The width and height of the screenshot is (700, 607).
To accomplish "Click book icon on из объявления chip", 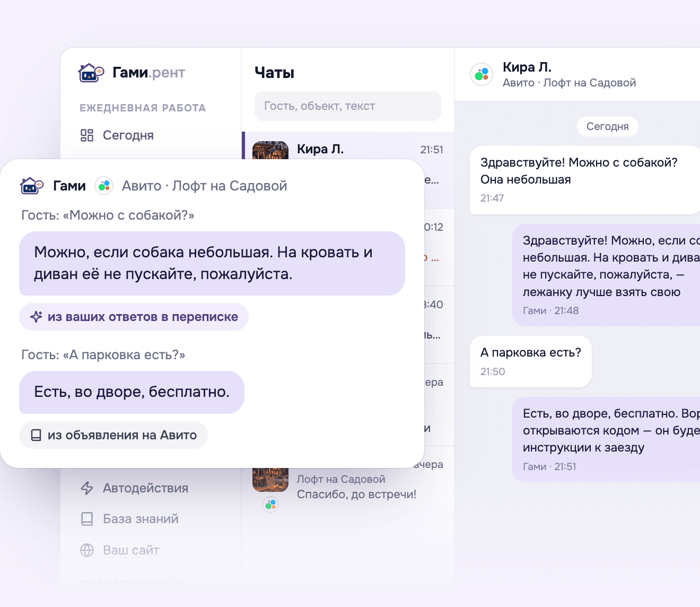I will coord(36,435).
